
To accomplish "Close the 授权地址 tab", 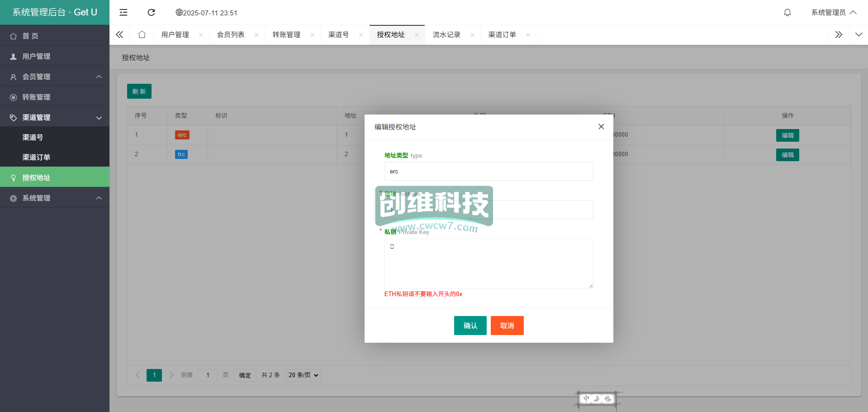I will [417, 35].
